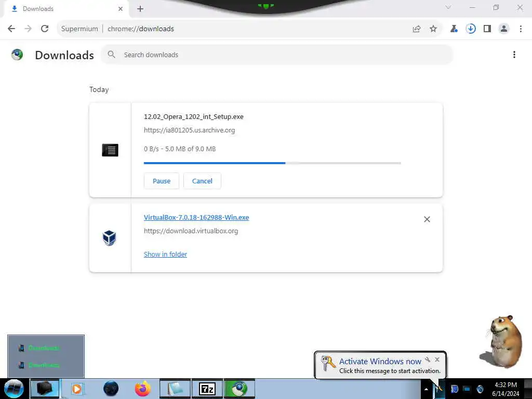Screen dimensions: 532x399
Task: Open the toolbar downloads bubble icon
Action: coord(471,29)
